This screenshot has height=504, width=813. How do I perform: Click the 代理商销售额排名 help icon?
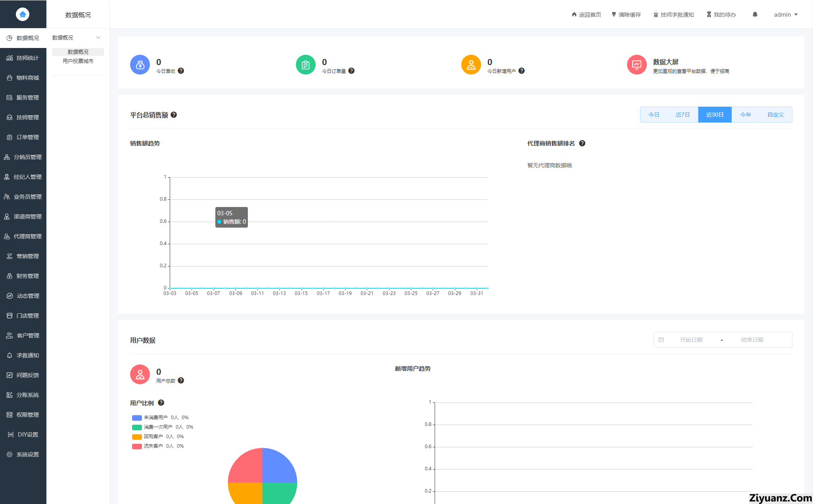(582, 144)
